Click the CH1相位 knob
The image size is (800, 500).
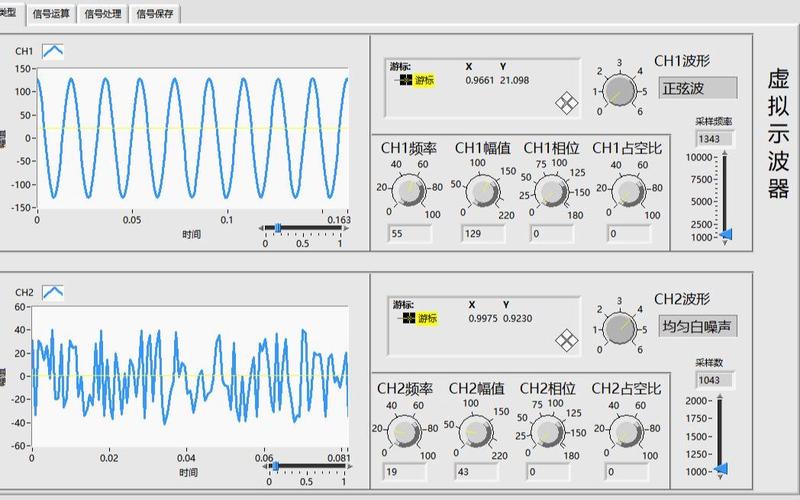(x=551, y=192)
